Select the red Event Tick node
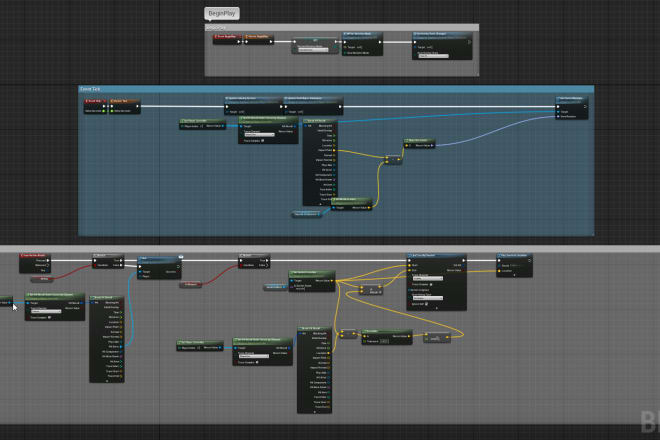 (x=95, y=106)
